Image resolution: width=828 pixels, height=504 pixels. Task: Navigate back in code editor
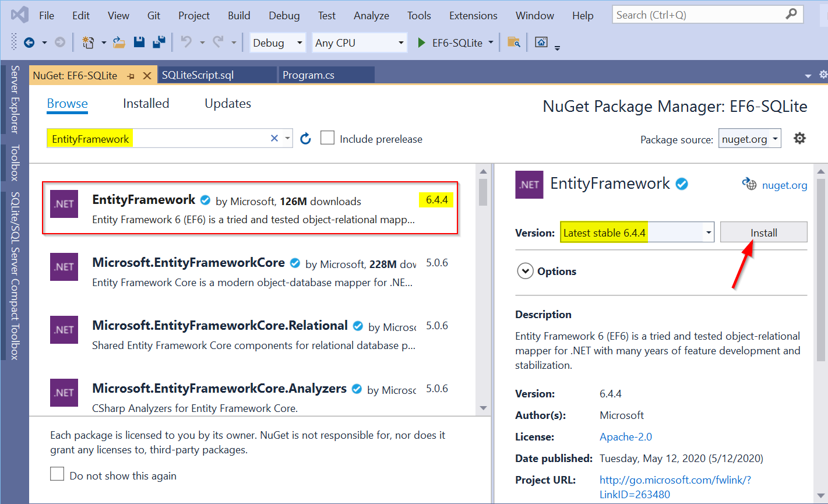[x=29, y=42]
